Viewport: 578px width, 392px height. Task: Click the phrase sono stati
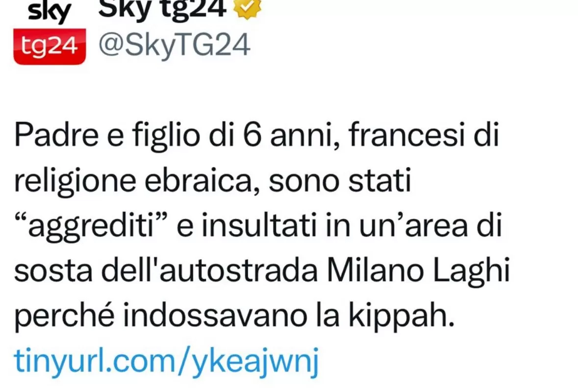[340, 180]
